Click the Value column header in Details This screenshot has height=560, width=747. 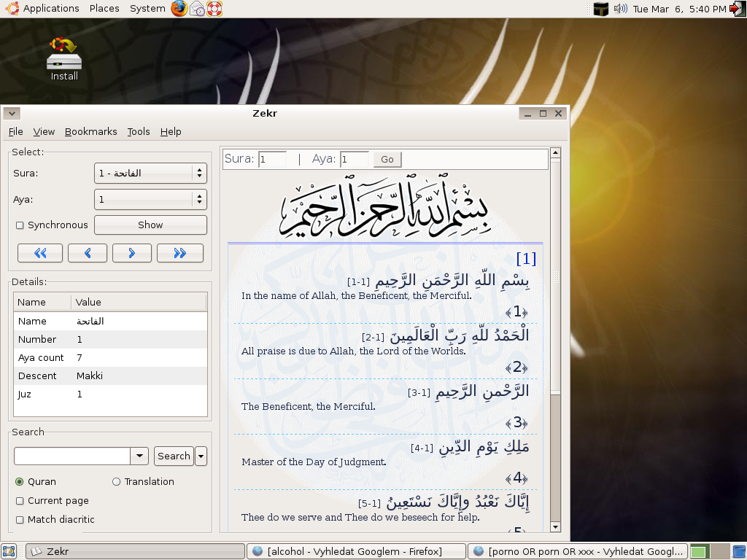(x=139, y=303)
